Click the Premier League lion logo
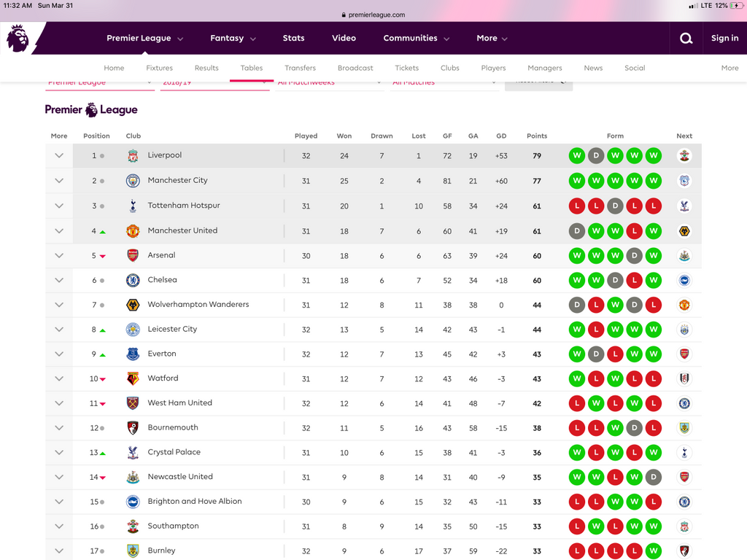 18,38
